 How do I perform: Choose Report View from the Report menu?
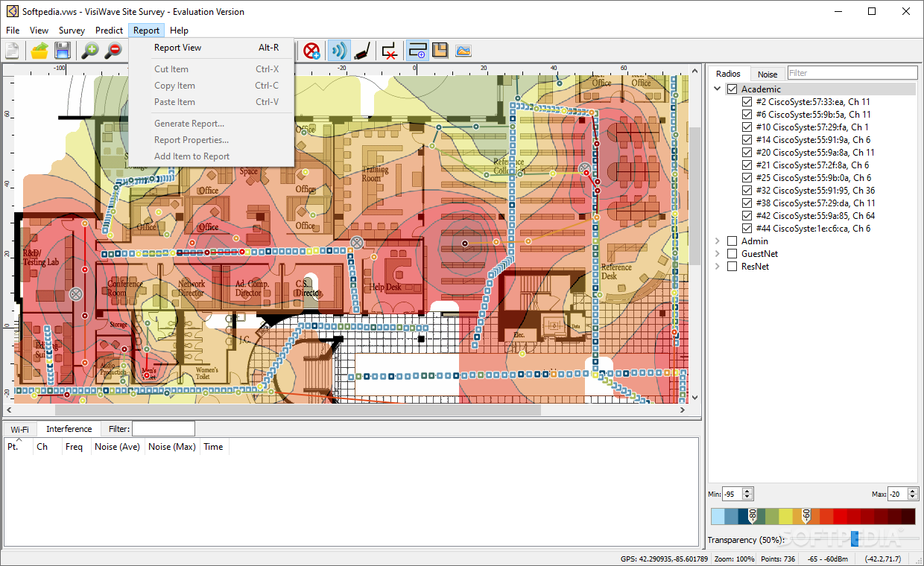click(212, 48)
